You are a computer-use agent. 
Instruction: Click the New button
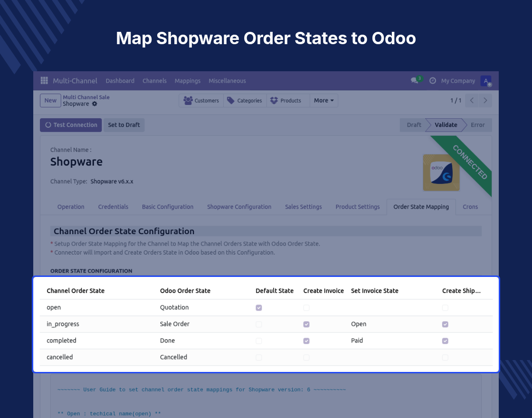click(x=50, y=100)
